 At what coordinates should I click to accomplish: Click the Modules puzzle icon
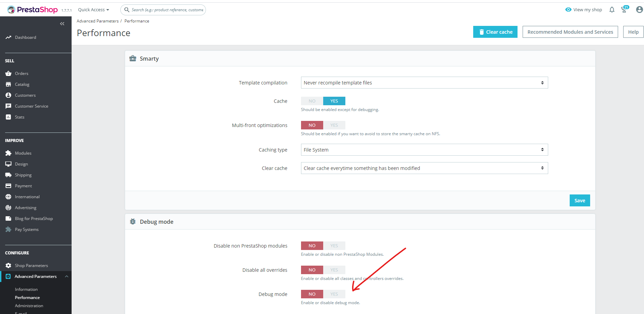click(9, 153)
